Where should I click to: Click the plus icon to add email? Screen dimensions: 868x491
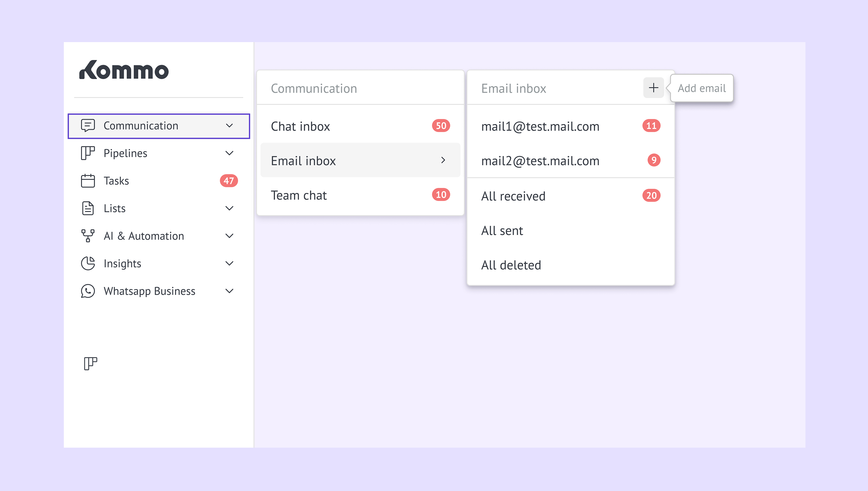point(653,88)
